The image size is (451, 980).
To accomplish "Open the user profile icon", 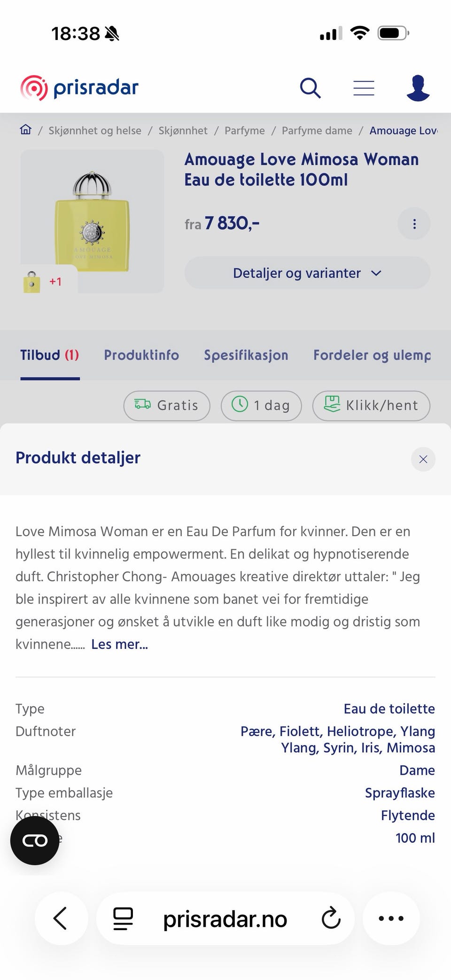I will coord(418,88).
